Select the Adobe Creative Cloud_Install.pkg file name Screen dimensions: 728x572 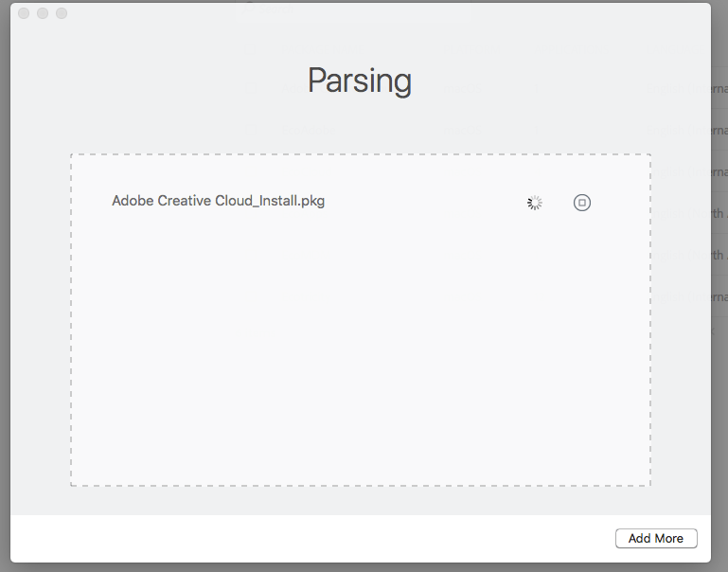(219, 201)
